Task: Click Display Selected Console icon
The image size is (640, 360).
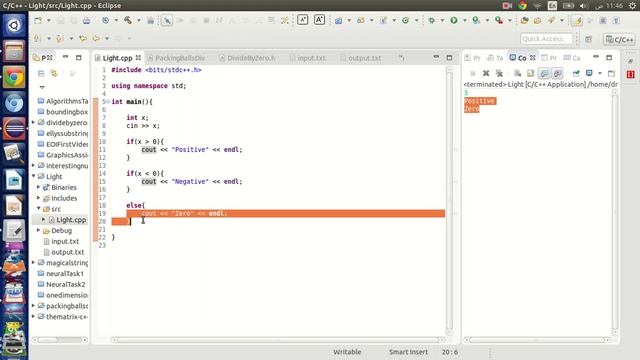Action: click(589, 73)
